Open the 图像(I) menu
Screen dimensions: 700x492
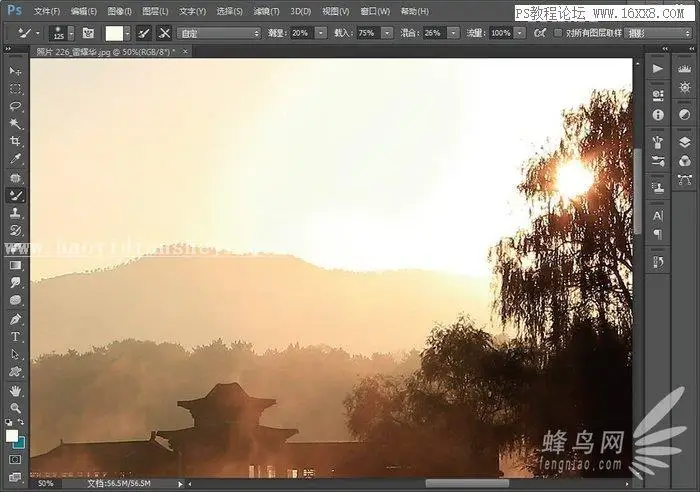pos(120,11)
